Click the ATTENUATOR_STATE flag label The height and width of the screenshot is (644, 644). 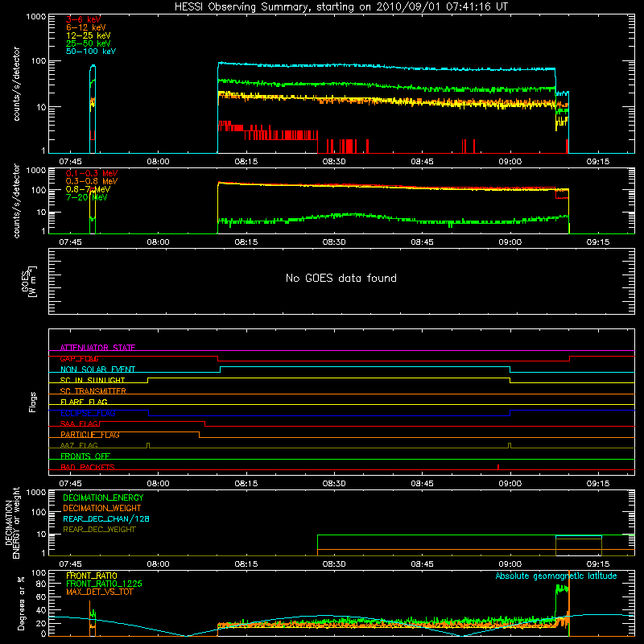(97, 348)
